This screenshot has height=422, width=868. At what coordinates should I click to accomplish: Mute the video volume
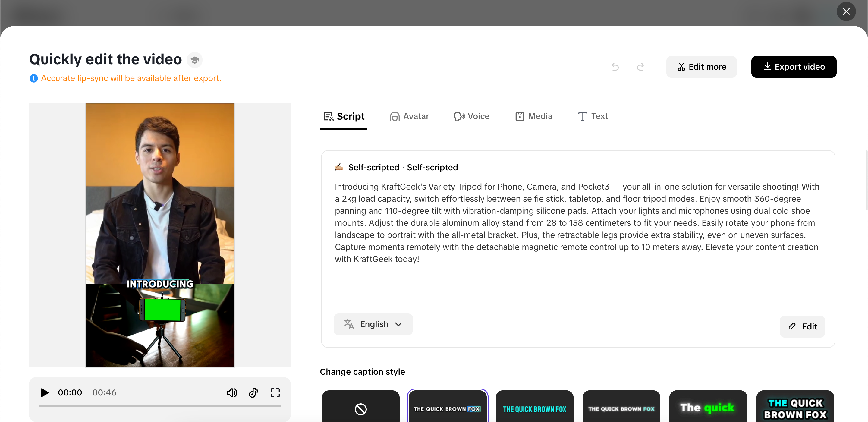[x=231, y=393]
